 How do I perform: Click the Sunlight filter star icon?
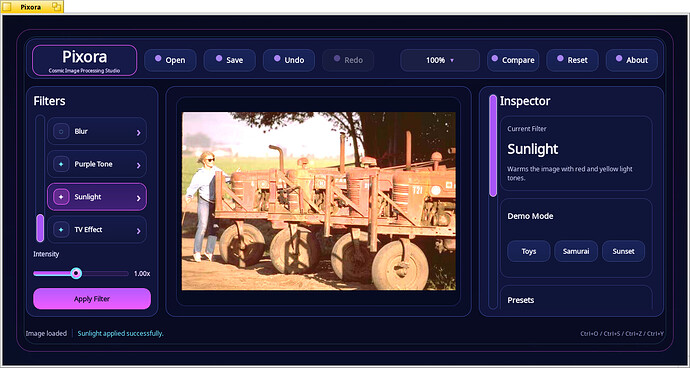pos(61,197)
